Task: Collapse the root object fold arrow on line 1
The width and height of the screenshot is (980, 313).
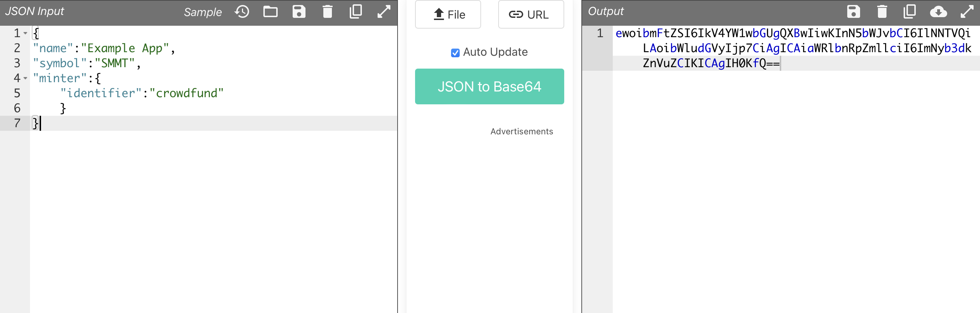Action: (x=25, y=34)
